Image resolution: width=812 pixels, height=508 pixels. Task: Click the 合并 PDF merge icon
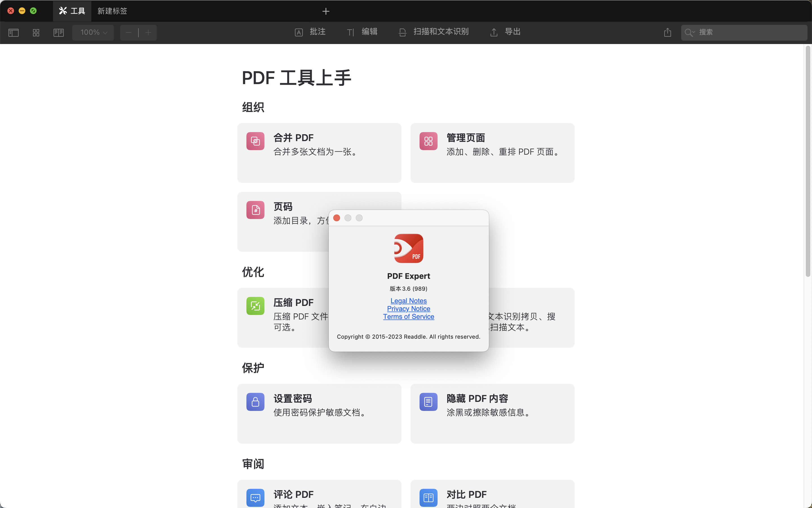tap(255, 141)
